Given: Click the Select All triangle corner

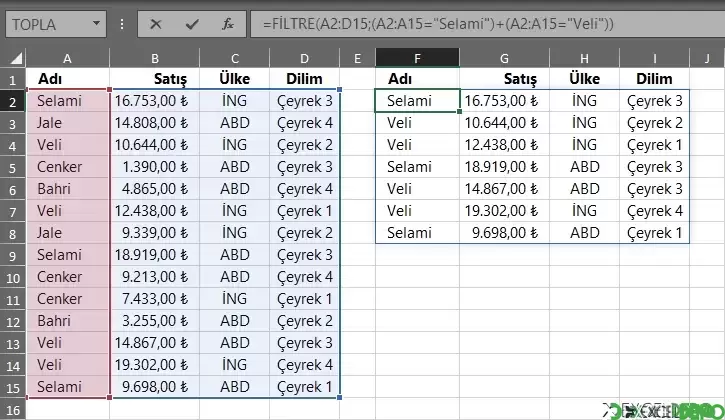Looking at the screenshot, I should 16,58.
